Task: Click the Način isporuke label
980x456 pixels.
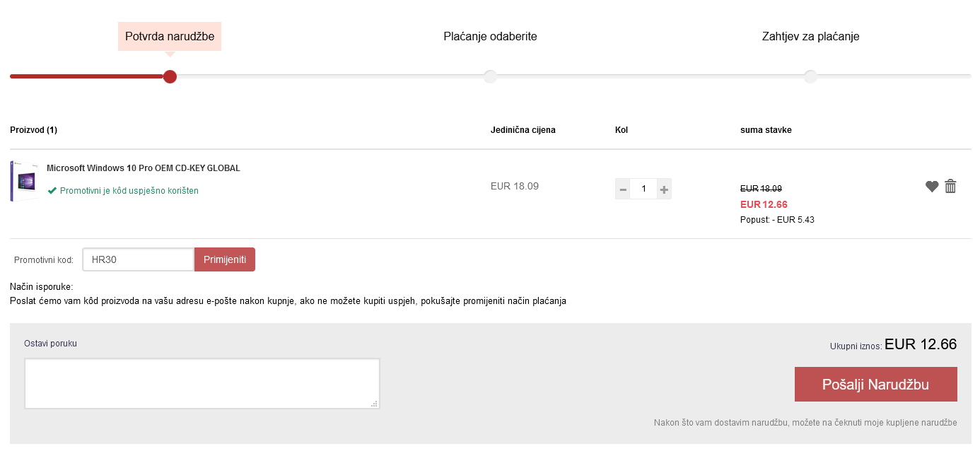Action: [42, 287]
